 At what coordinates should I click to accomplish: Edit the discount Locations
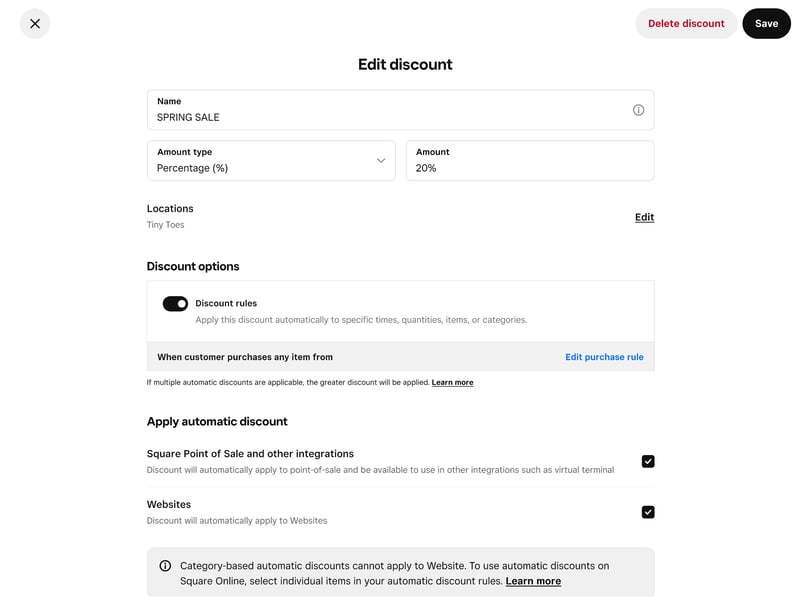click(644, 217)
